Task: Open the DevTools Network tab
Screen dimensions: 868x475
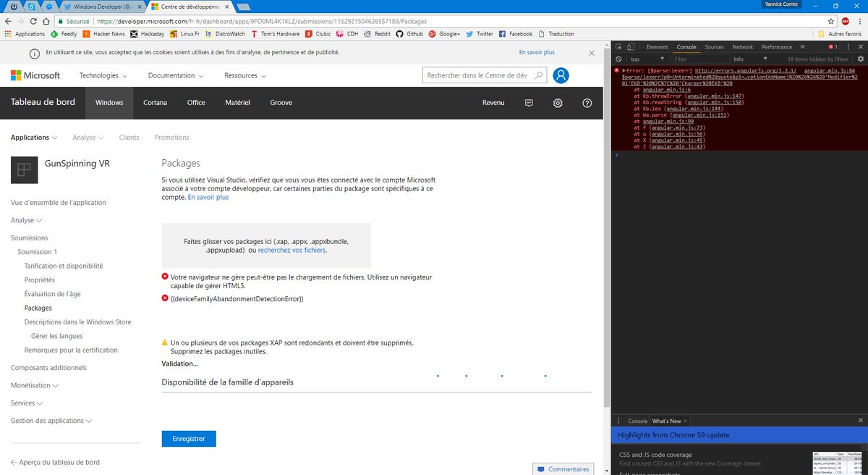Action: tap(743, 47)
